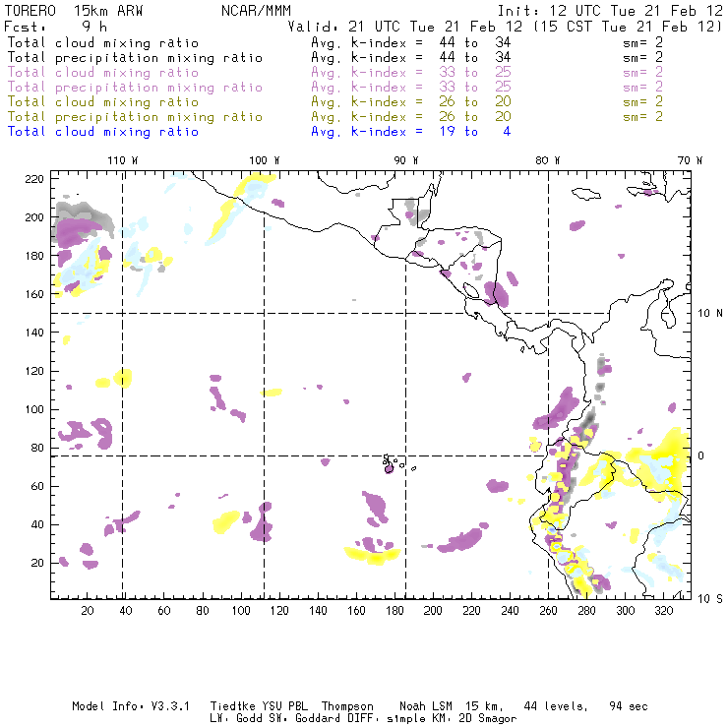
Task: Click the "70 W" longitude label
Action: click(x=690, y=160)
